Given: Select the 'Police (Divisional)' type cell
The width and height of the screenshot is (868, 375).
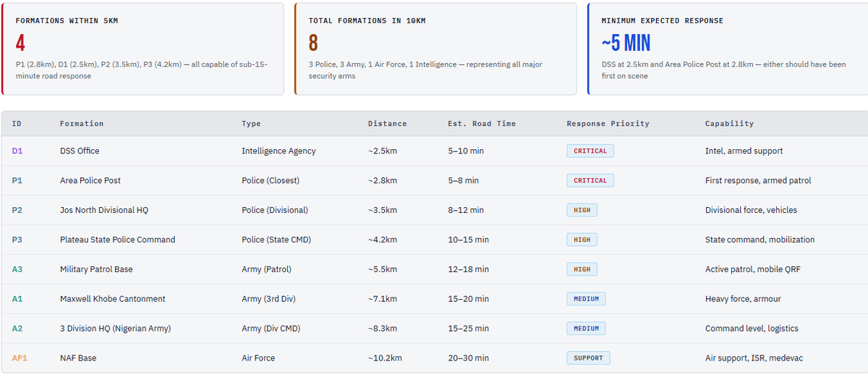Looking at the screenshot, I should tap(275, 210).
